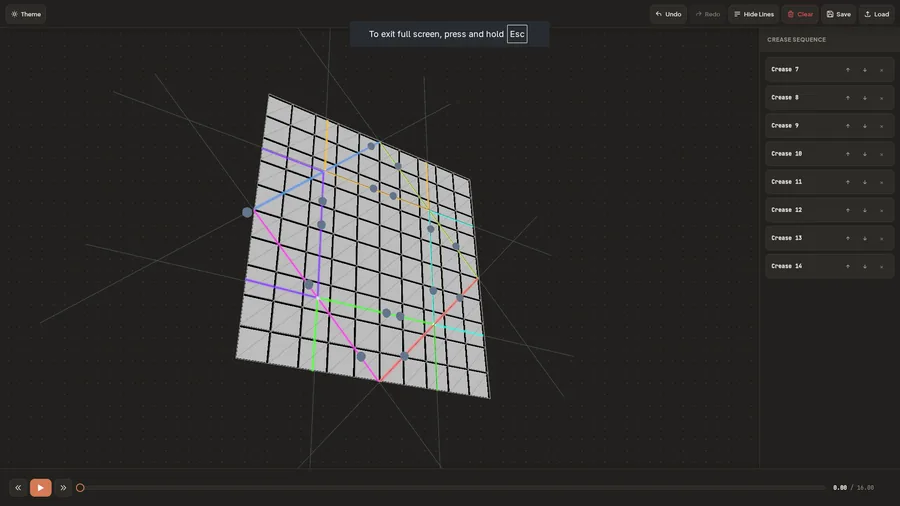Move Crease 9 down

click(864, 126)
